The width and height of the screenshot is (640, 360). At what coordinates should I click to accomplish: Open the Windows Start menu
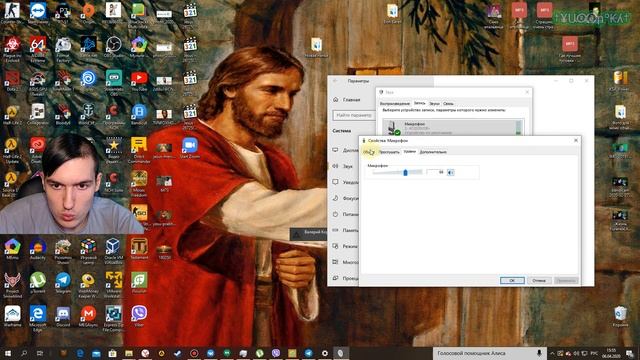click(8, 353)
